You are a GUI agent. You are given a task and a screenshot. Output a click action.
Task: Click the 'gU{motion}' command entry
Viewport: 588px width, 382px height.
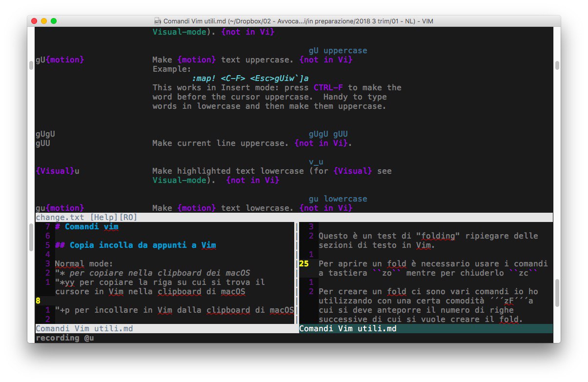click(60, 60)
